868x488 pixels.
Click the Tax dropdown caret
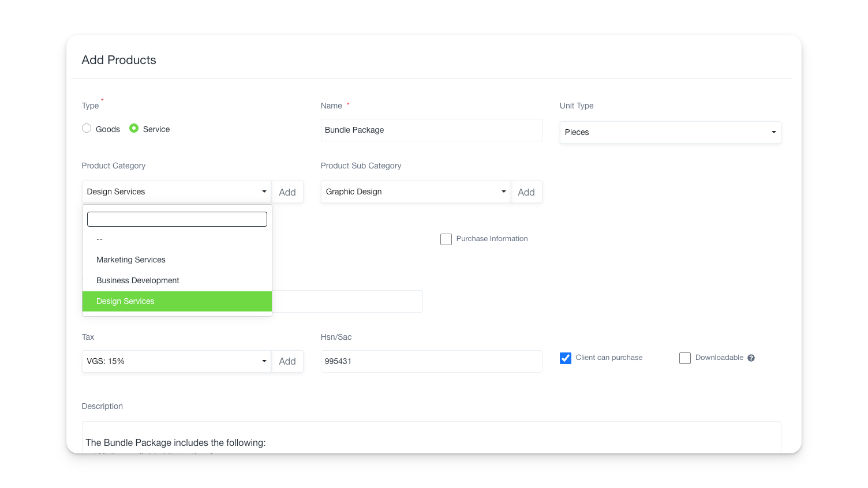click(x=264, y=361)
